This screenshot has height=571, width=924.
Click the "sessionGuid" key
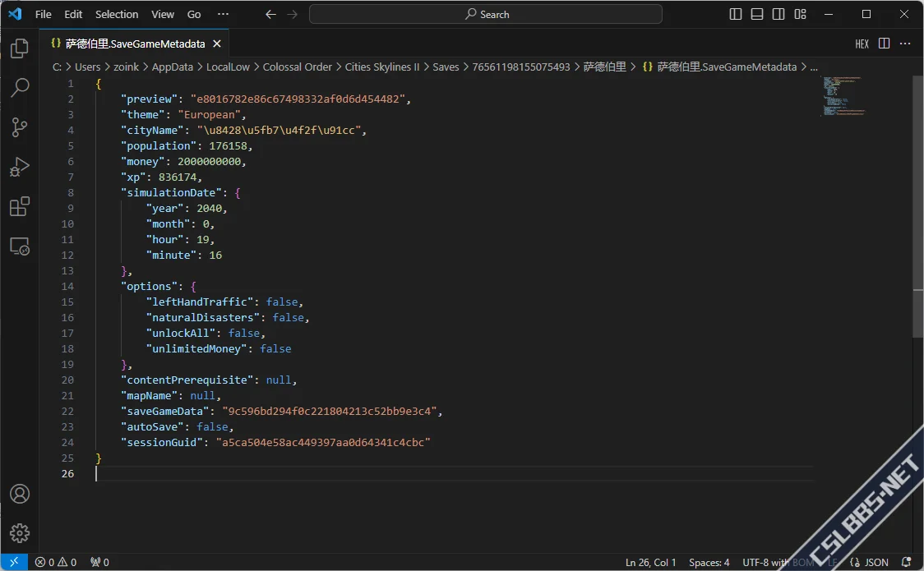coord(162,443)
